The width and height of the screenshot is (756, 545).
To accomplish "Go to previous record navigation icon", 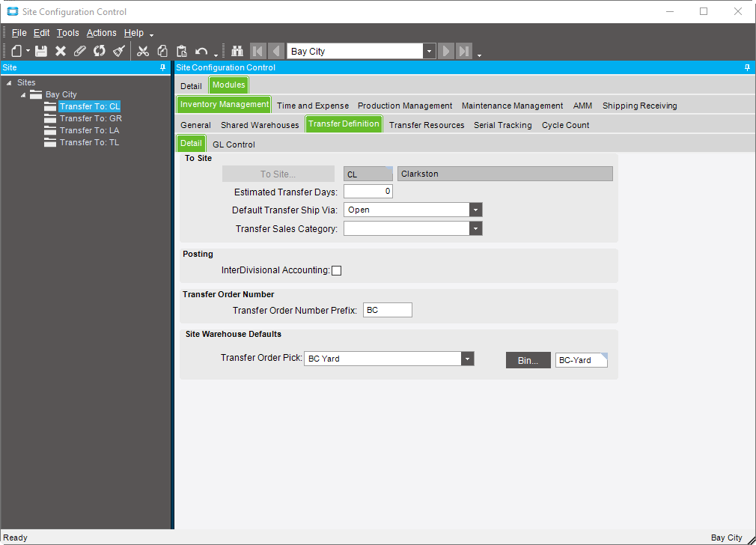I will (275, 51).
